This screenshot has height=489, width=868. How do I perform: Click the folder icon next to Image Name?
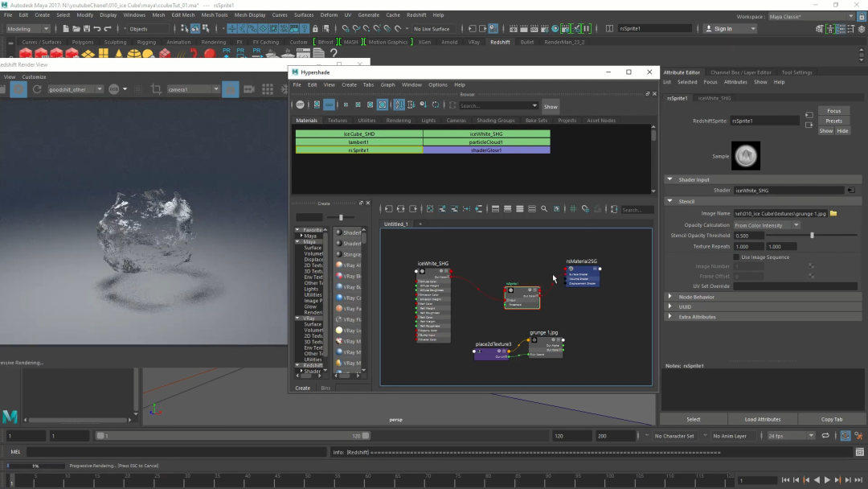[x=833, y=213]
